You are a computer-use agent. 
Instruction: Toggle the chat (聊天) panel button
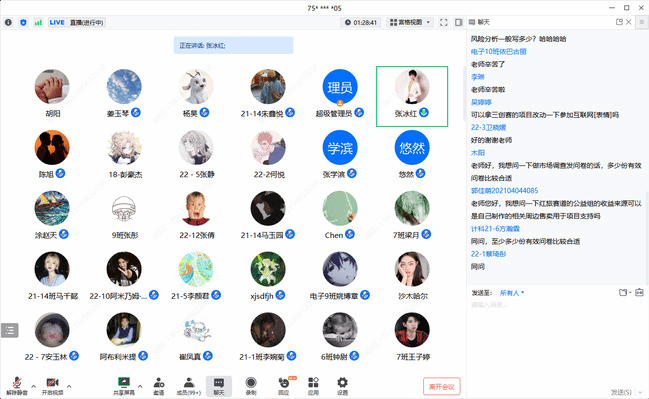219,386
